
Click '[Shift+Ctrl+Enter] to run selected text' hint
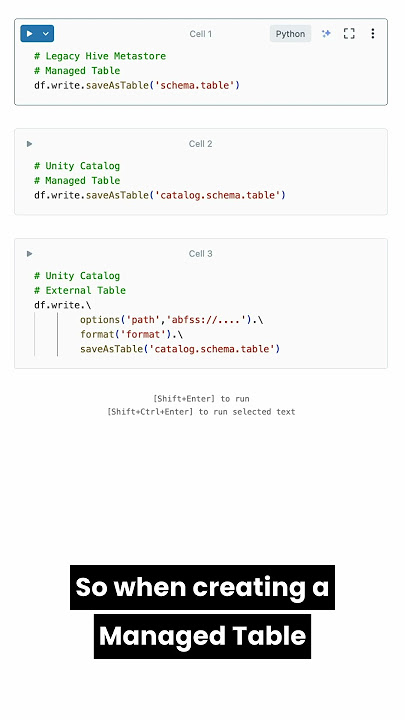(201, 412)
